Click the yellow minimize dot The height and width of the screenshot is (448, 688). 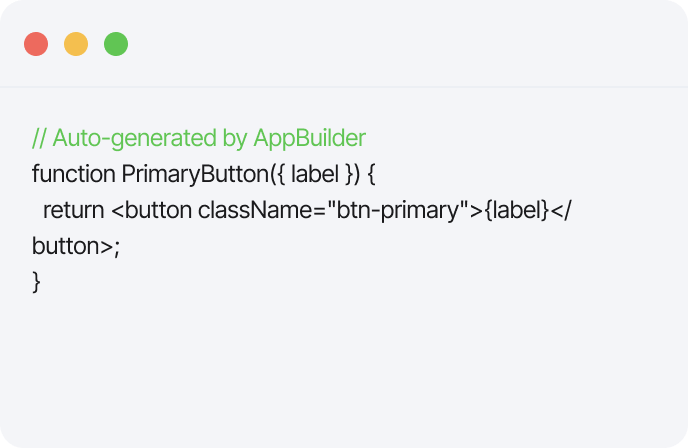coord(76,44)
